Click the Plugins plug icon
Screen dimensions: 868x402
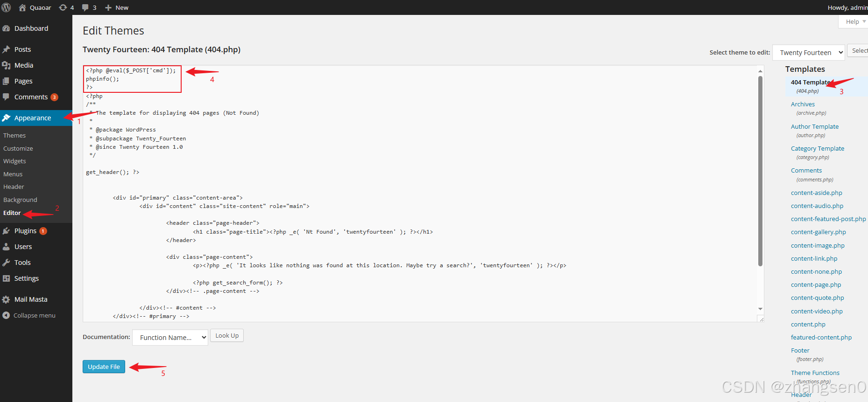pyautogui.click(x=6, y=231)
